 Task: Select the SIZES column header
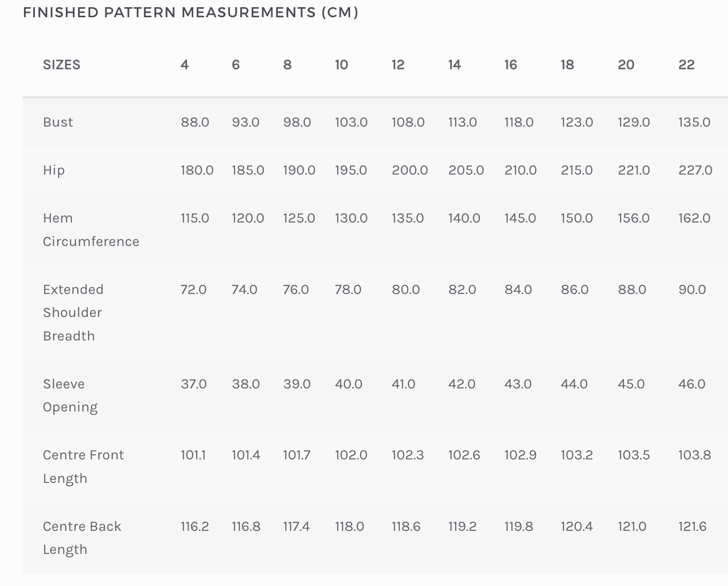[x=61, y=65]
